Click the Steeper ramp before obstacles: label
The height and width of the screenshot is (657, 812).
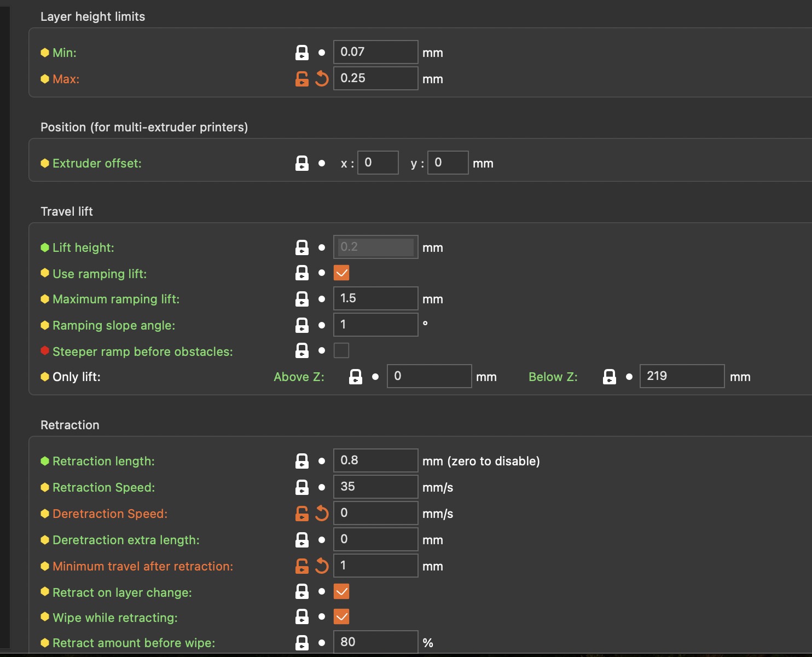[143, 351]
